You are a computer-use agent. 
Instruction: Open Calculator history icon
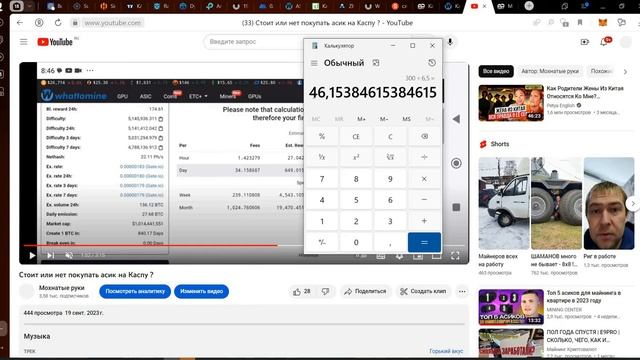click(432, 62)
